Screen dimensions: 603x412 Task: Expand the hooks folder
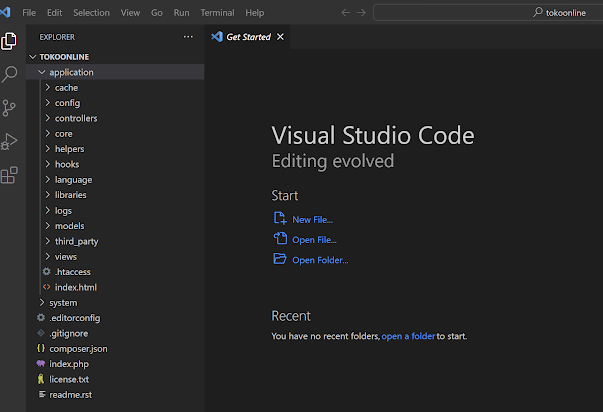pyautogui.click(x=48, y=164)
